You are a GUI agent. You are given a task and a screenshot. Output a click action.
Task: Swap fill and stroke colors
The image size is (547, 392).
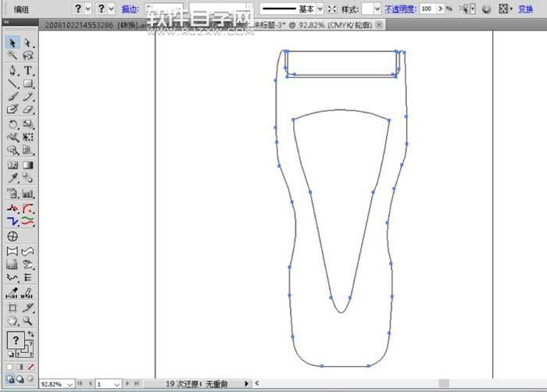tap(31, 334)
